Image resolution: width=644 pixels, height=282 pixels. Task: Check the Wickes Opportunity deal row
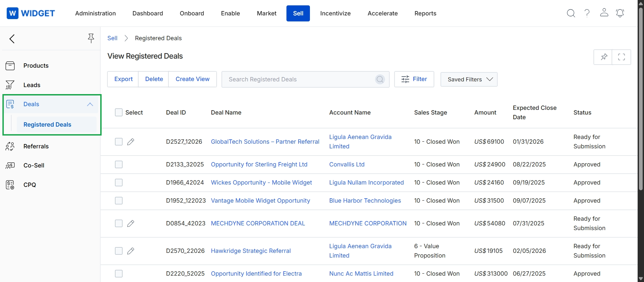119,183
